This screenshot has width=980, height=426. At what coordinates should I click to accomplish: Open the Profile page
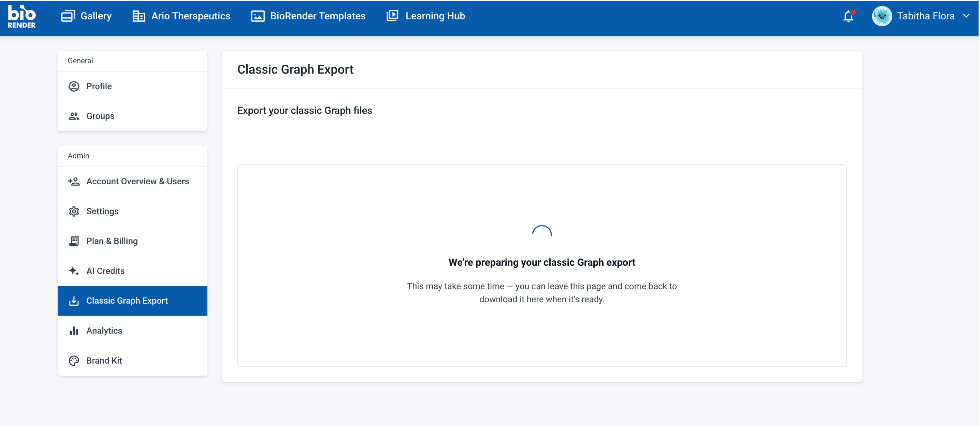pyautogui.click(x=132, y=86)
